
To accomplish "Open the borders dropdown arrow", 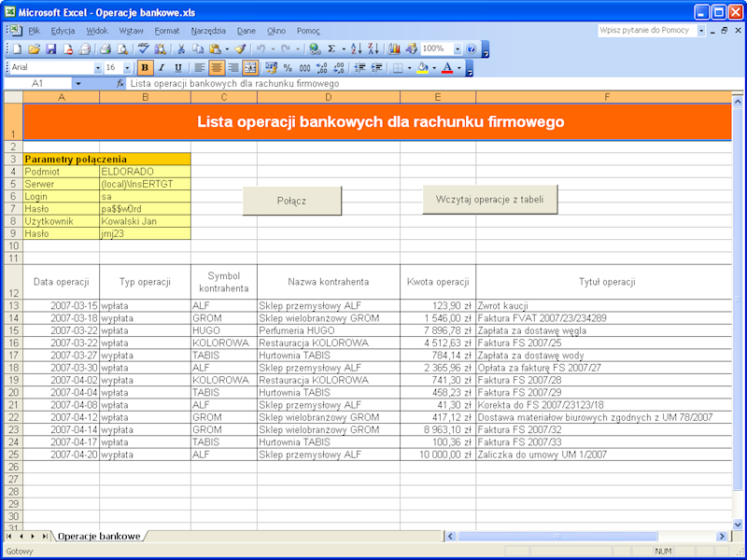I will coord(412,68).
